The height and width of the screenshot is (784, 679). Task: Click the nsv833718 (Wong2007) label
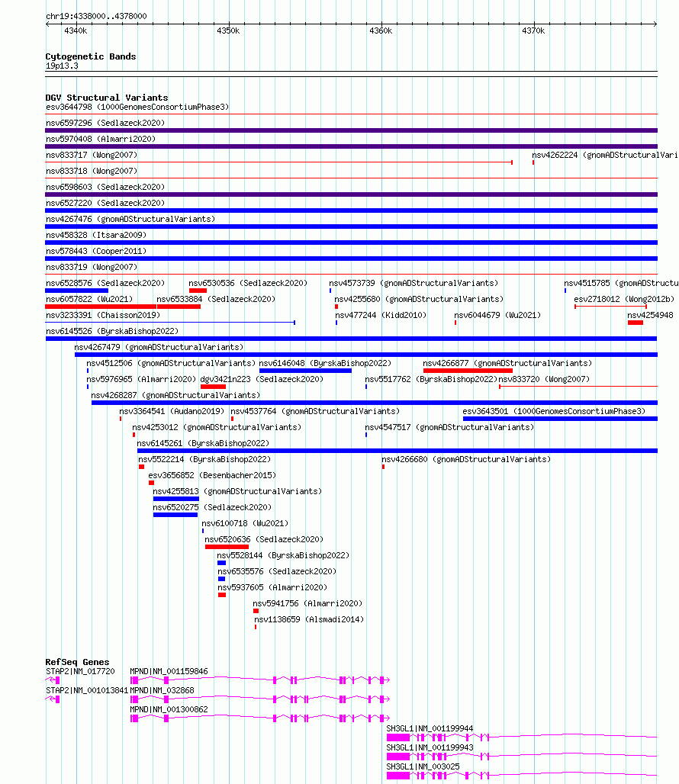pos(92,171)
